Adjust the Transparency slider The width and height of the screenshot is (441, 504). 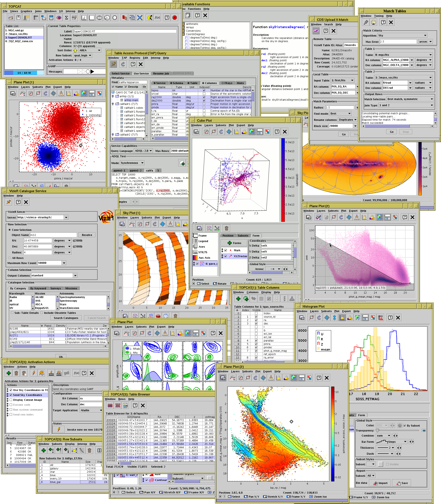click(378, 430)
